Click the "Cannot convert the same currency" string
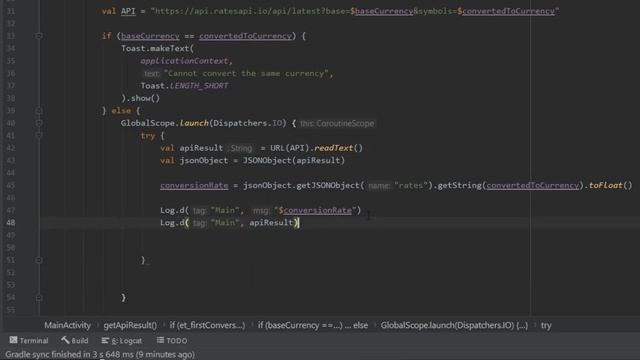Screen dimensions: 640x360 coord(246,73)
